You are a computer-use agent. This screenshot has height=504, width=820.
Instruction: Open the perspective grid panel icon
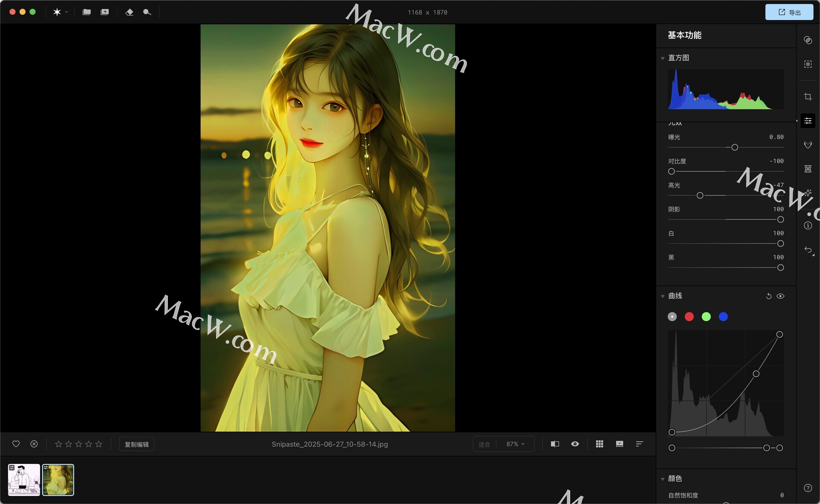pyautogui.click(x=808, y=169)
